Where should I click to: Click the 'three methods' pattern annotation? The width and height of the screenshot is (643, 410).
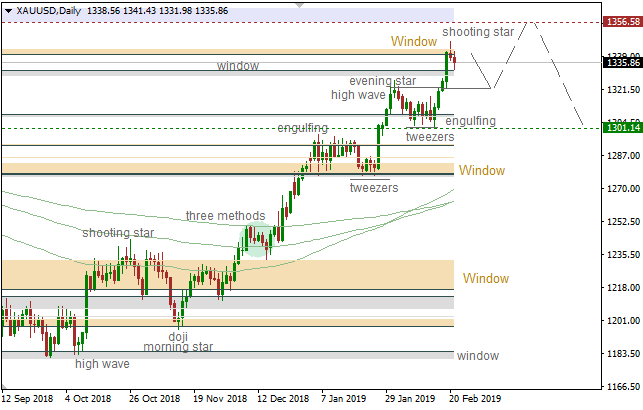pos(225,216)
